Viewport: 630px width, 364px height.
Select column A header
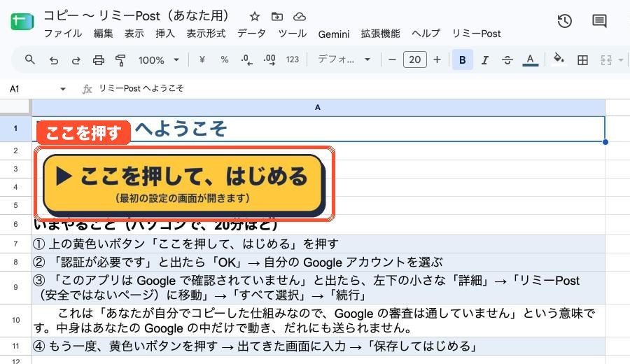click(318, 107)
